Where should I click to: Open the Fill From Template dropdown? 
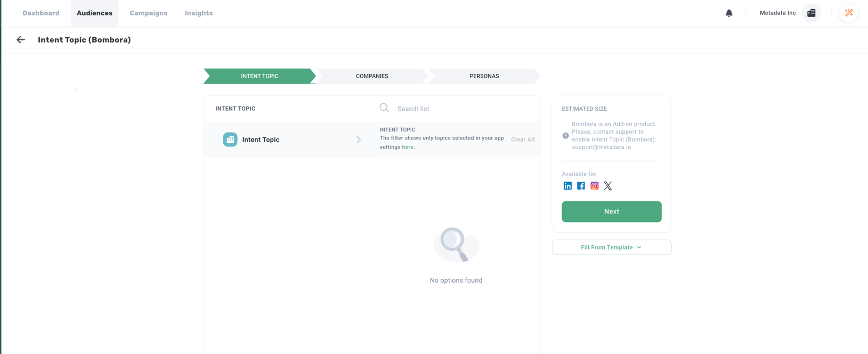611,248
